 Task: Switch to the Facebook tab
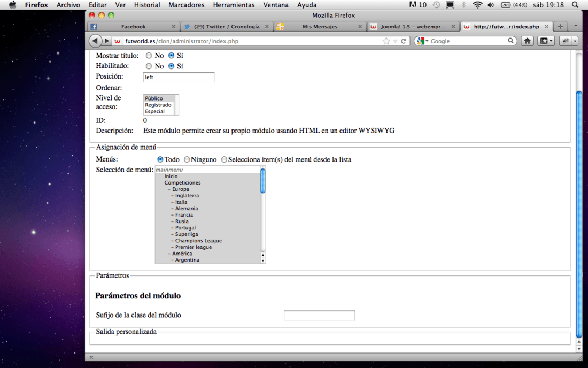(x=134, y=27)
